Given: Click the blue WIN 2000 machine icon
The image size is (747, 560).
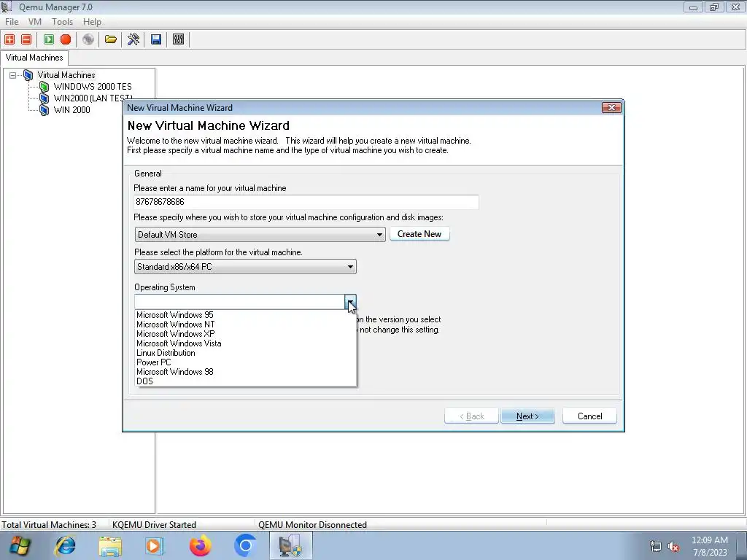Looking at the screenshot, I should (44, 110).
